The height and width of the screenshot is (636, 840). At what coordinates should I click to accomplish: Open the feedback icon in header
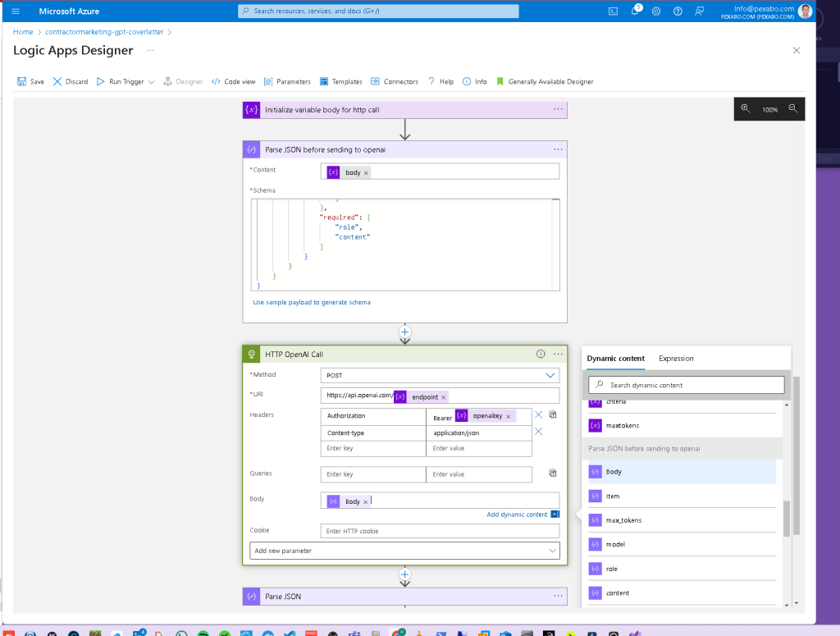coord(700,11)
